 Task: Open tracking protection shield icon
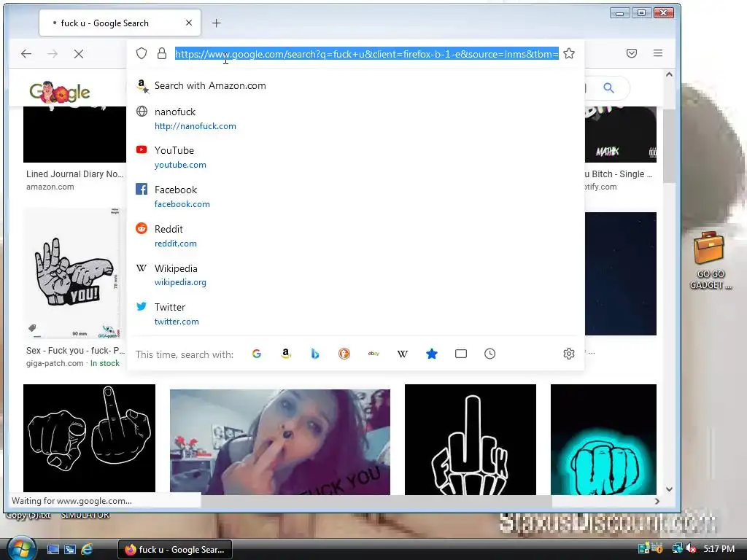142,53
